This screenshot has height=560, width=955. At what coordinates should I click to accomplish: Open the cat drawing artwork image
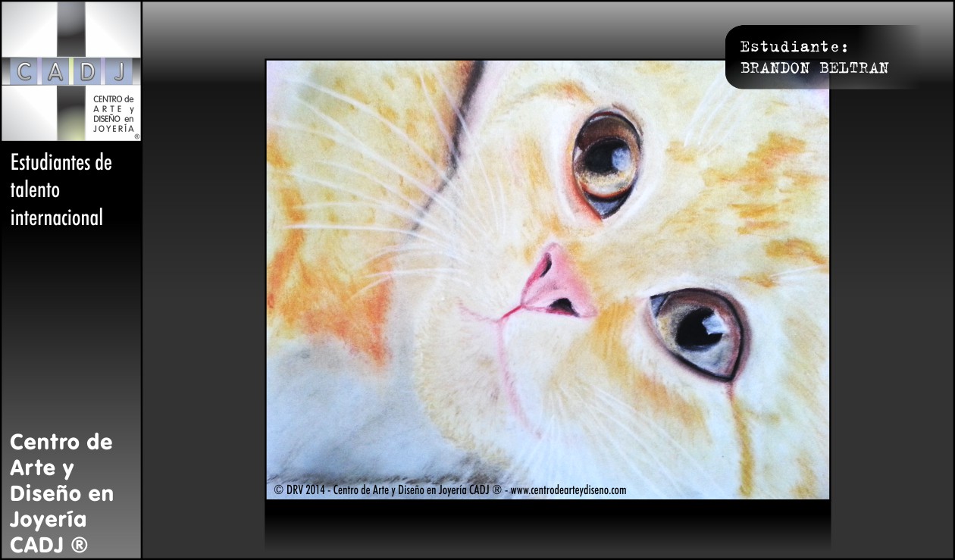tap(547, 280)
